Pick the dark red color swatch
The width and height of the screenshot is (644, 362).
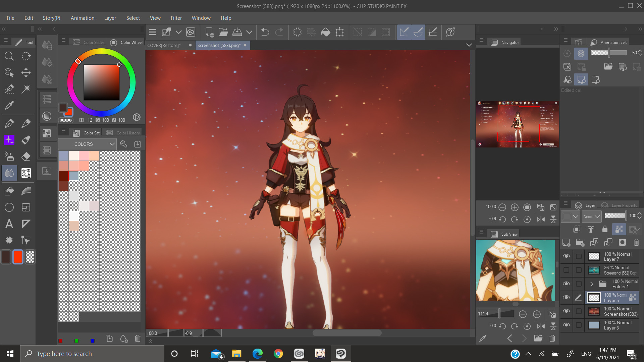pyautogui.click(x=63, y=176)
